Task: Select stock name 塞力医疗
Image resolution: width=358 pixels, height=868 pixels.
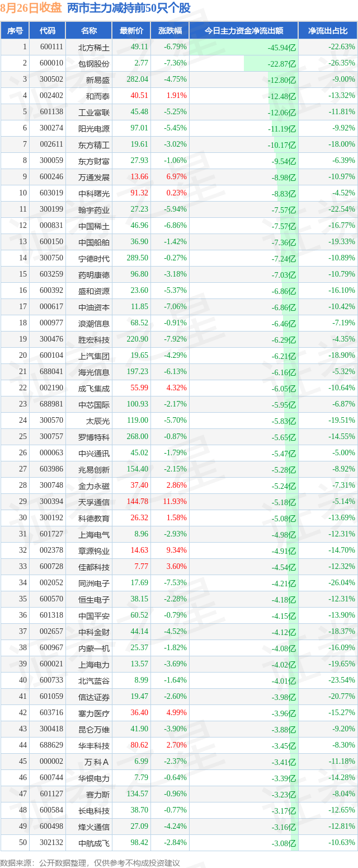Action: coord(94,713)
